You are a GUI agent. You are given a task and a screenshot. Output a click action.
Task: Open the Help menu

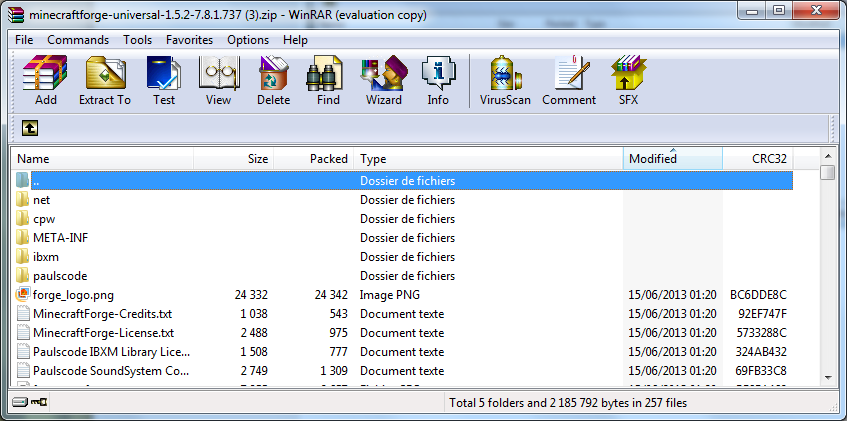click(295, 40)
